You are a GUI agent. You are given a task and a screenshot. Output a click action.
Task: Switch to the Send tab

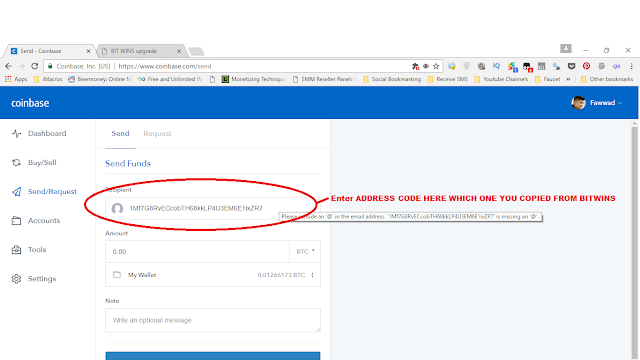point(120,133)
